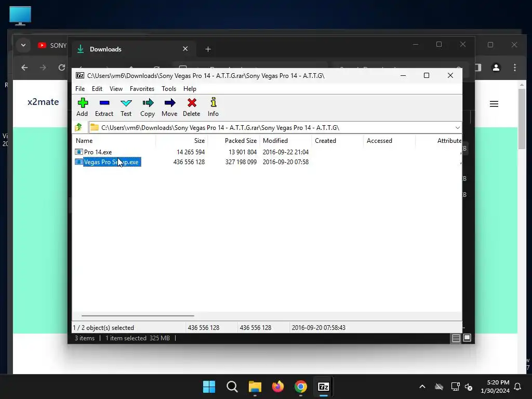Switch to details view in Explorer status bar
The width and height of the screenshot is (532, 399).
point(456,338)
